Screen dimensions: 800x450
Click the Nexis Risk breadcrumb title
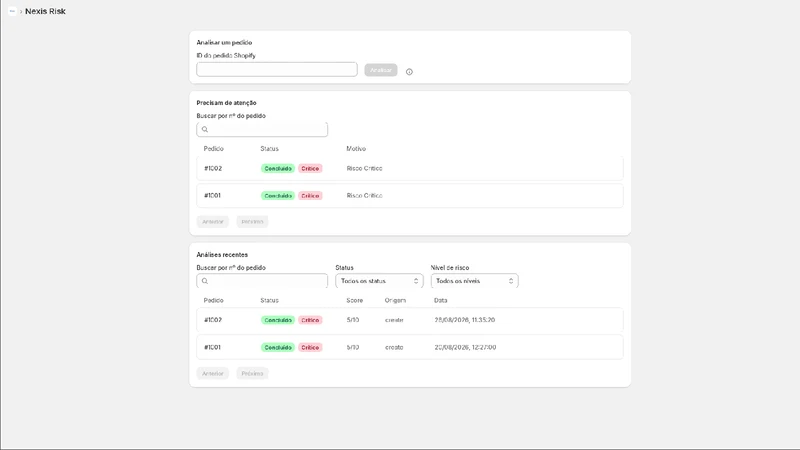coord(45,11)
